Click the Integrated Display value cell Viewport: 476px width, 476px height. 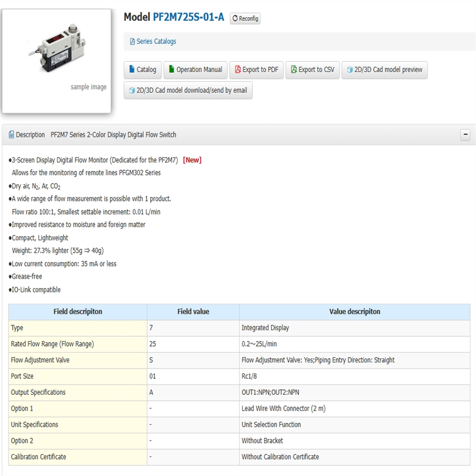click(355, 328)
